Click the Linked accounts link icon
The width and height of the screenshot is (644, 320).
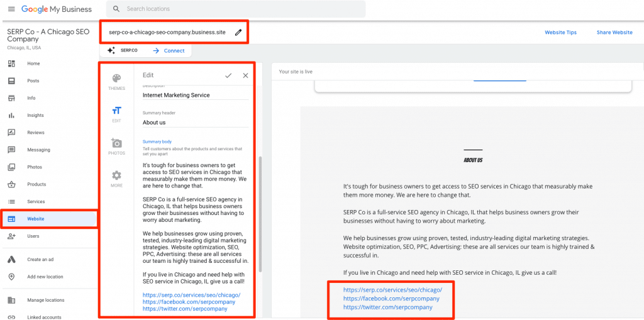click(11, 317)
